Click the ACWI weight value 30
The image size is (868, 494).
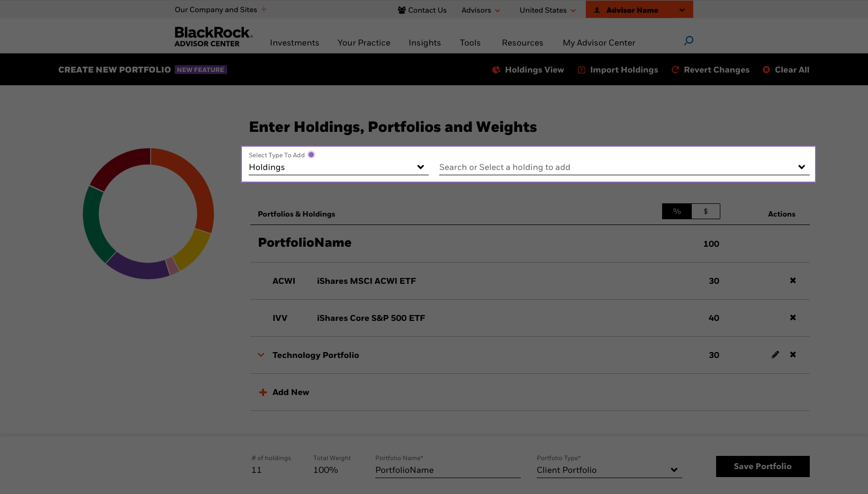714,281
